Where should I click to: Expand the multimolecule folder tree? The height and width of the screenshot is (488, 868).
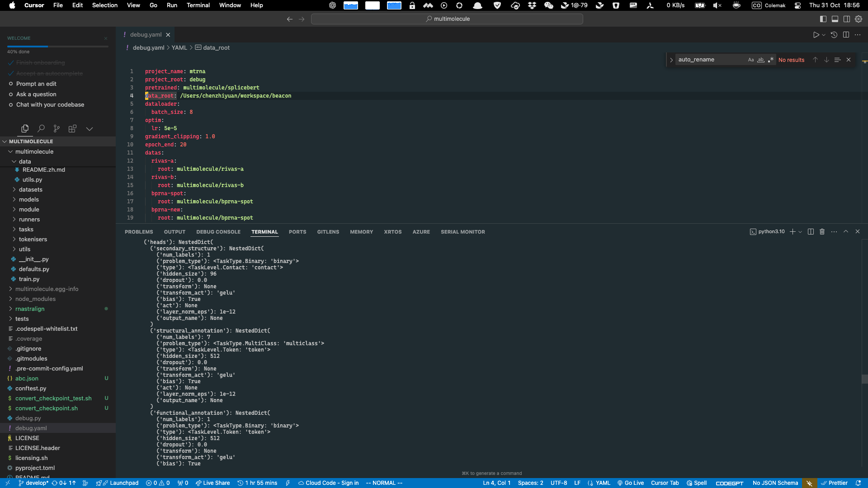[11, 151]
